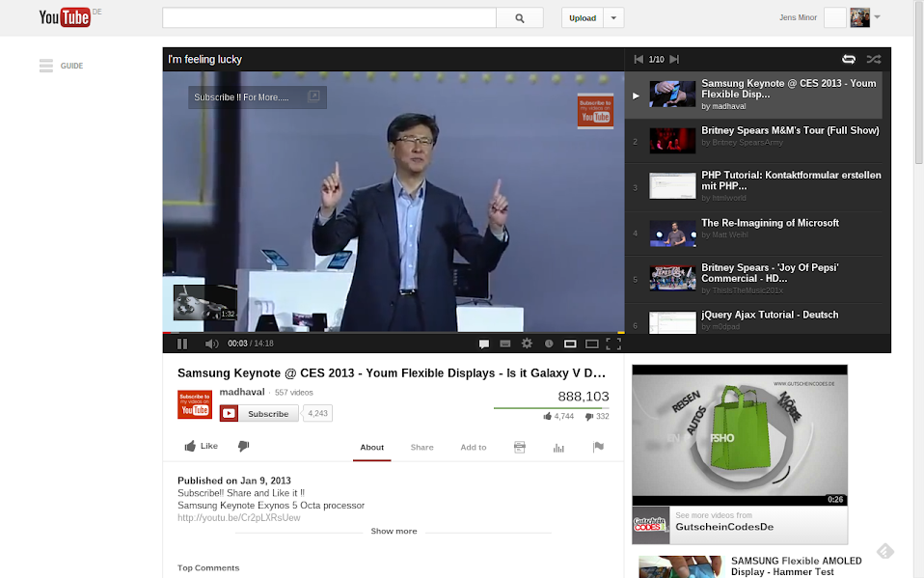
Task: Toggle annotations speech bubble icon
Action: pos(484,344)
